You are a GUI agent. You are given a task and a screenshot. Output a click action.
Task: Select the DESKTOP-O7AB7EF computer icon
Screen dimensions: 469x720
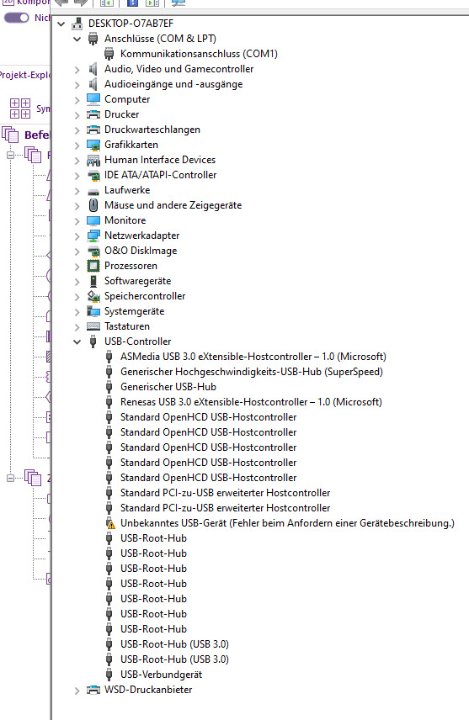click(77, 23)
